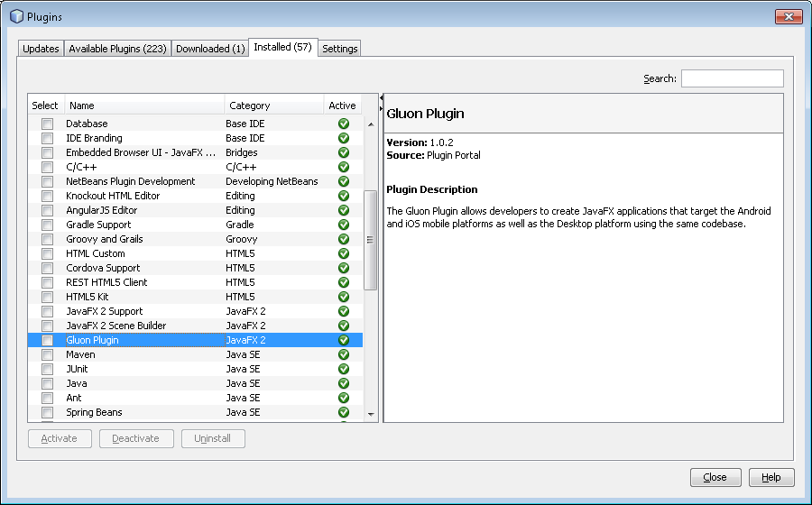Select the Groovy and Grails plugin row

click(195, 239)
